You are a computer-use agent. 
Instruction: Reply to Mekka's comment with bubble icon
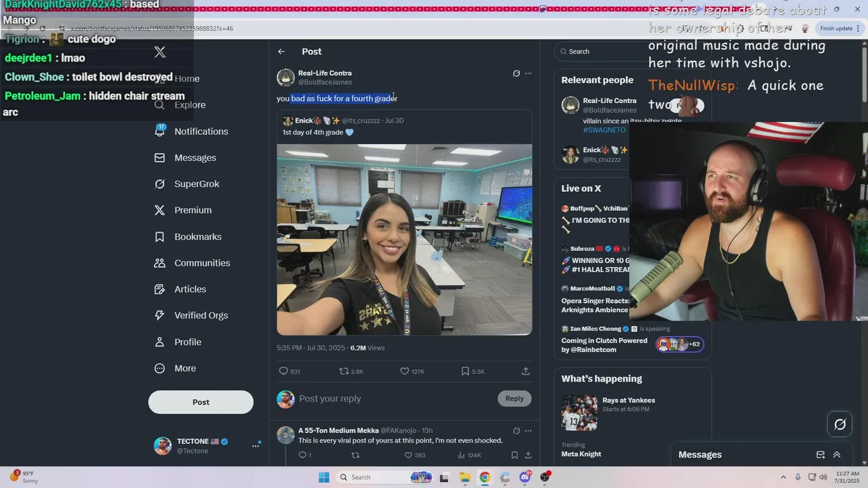(304, 455)
